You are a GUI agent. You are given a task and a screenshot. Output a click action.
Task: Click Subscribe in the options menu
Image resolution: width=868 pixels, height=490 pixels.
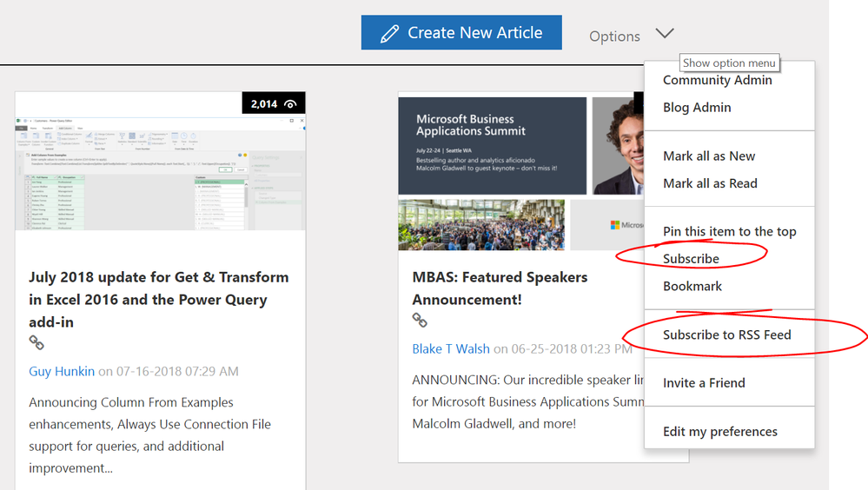coord(691,259)
